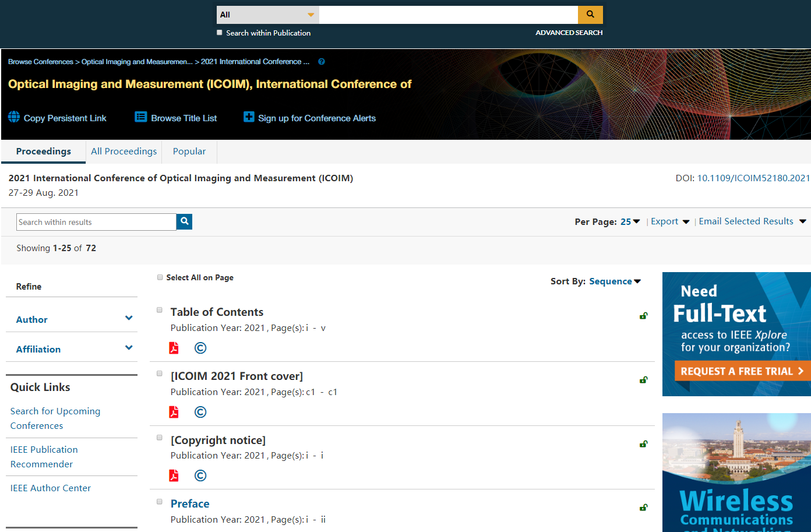
Task: Open Email Selected Results dropdown
Action: [752, 221]
